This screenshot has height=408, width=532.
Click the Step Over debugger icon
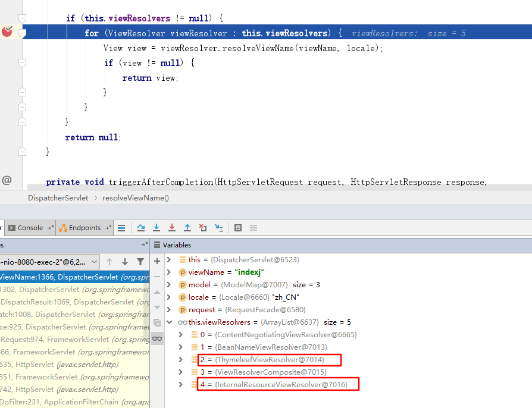click(141, 228)
